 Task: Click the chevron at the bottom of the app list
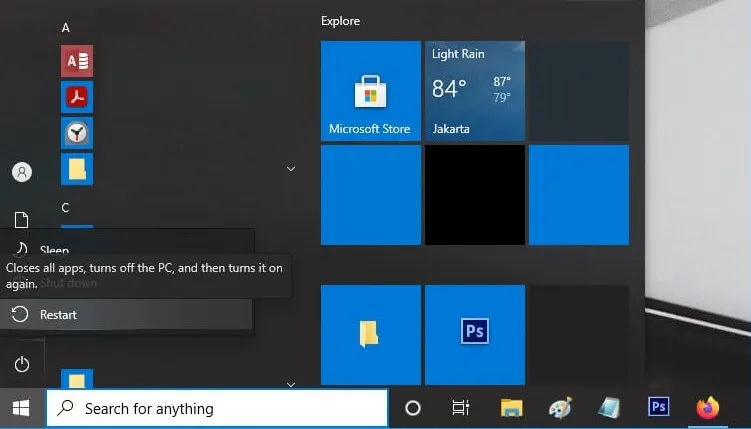click(291, 384)
